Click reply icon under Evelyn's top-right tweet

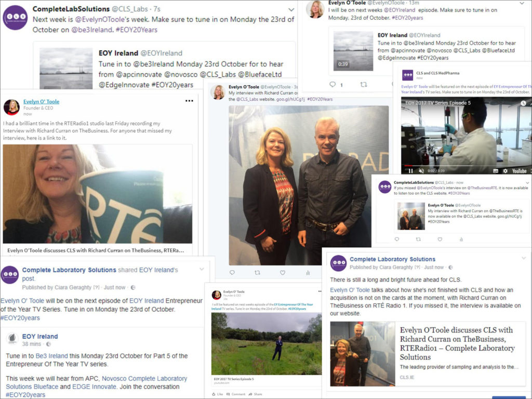pyautogui.click(x=332, y=85)
